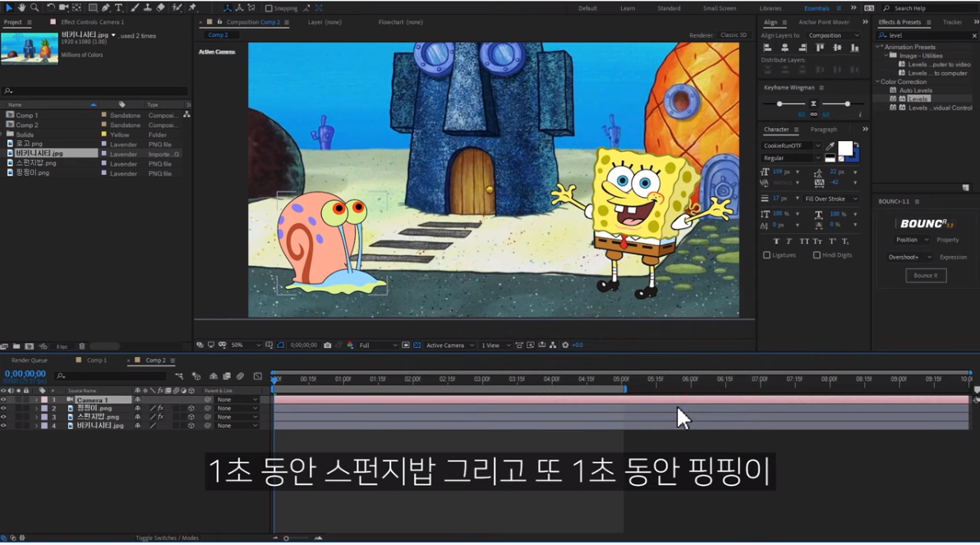Screen dimensions: 980x545
Task: Enable the Hindi Digits checkbox
Action: 817,254
